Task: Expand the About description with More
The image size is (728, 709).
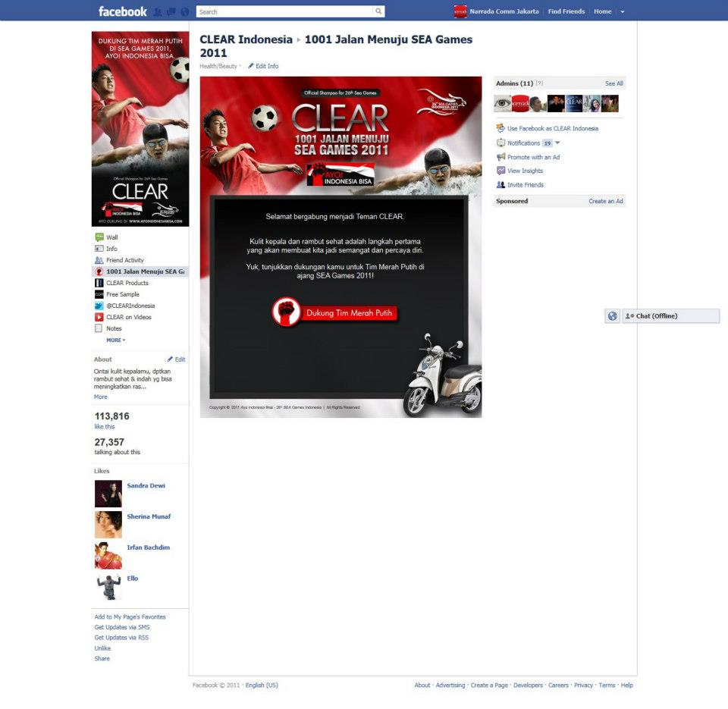Action: [101, 397]
